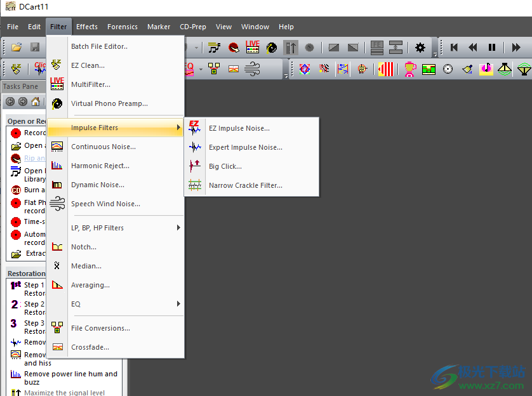
Task: Click the Open folder icon in toolbar
Action: [x=17, y=48]
